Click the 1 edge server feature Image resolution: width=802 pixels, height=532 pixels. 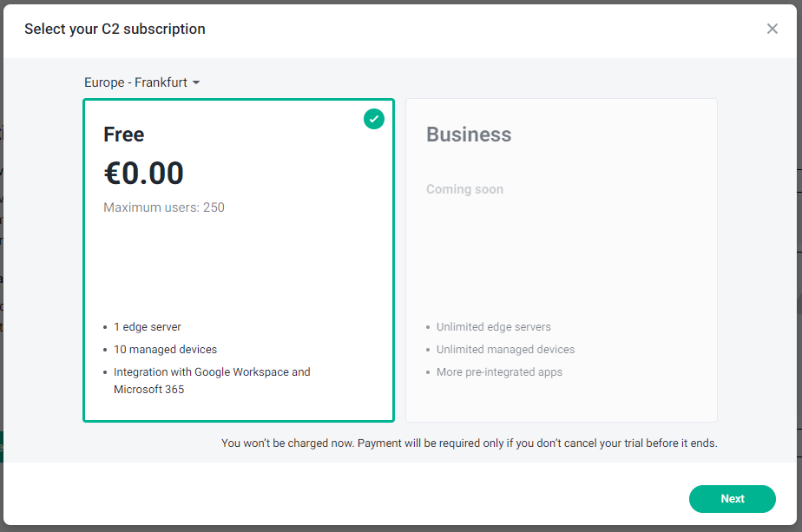[148, 327]
